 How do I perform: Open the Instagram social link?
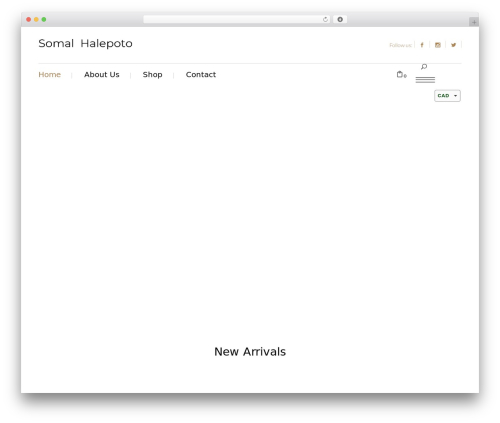point(438,45)
